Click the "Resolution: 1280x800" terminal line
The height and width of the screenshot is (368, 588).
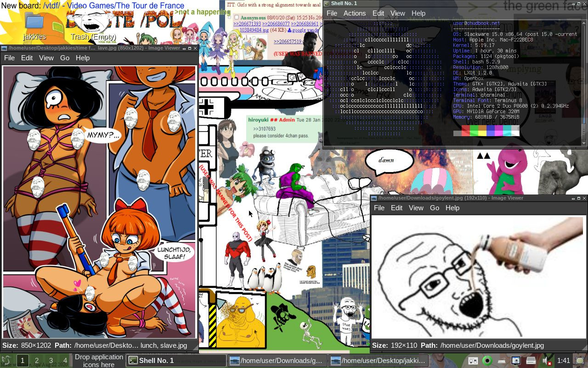[x=481, y=67]
